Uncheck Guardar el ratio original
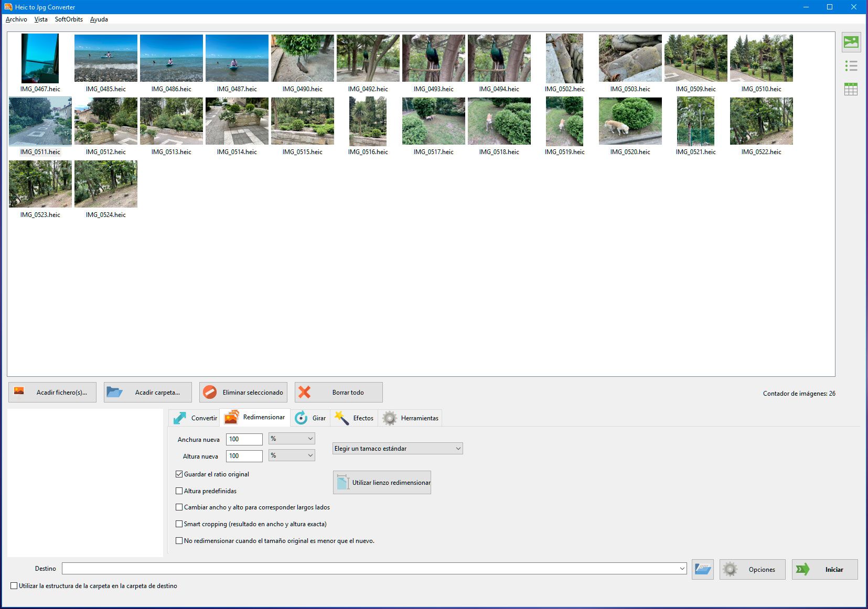868x609 pixels. [x=179, y=474]
